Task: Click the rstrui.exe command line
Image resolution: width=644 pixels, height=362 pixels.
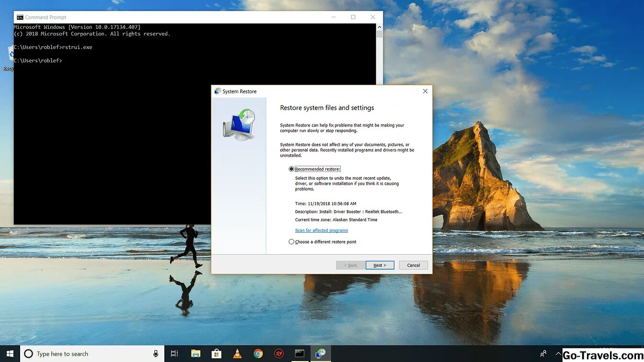Action: pos(53,47)
